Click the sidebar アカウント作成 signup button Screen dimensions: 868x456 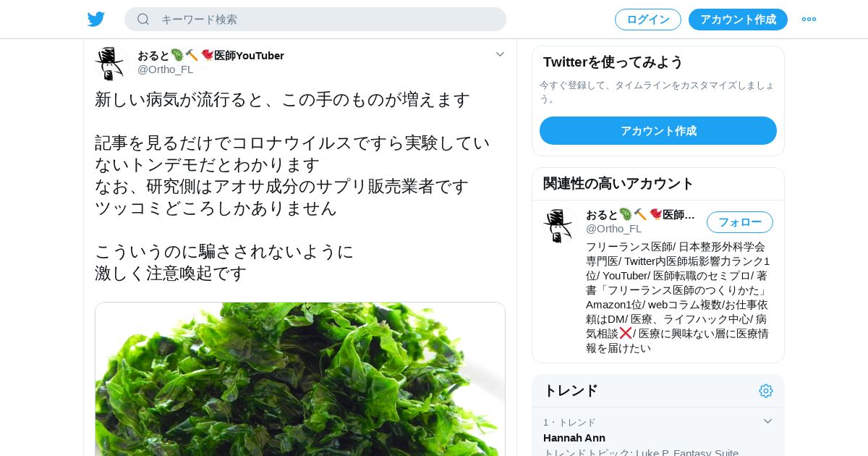pos(658,131)
